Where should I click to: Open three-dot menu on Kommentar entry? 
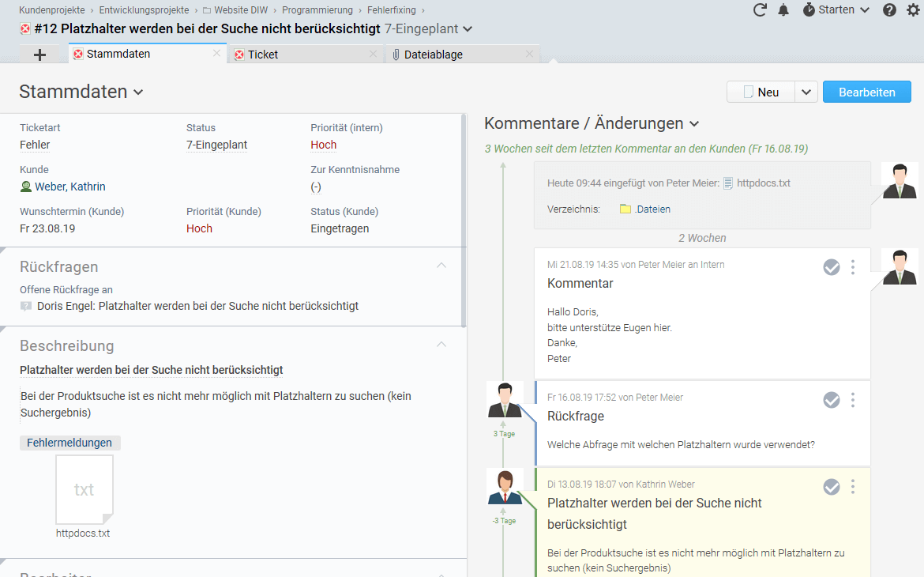coord(853,268)
